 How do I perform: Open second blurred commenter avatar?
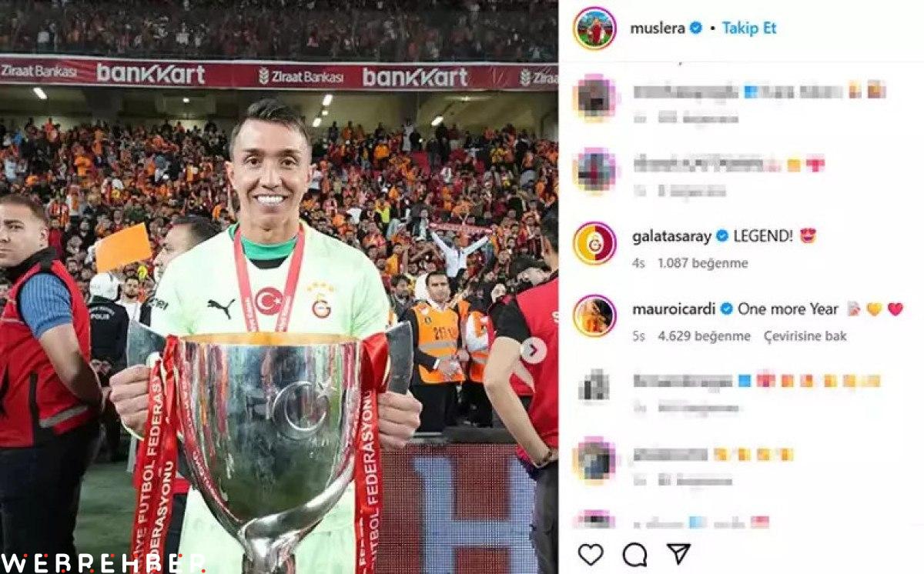click(x=594, y=171)
